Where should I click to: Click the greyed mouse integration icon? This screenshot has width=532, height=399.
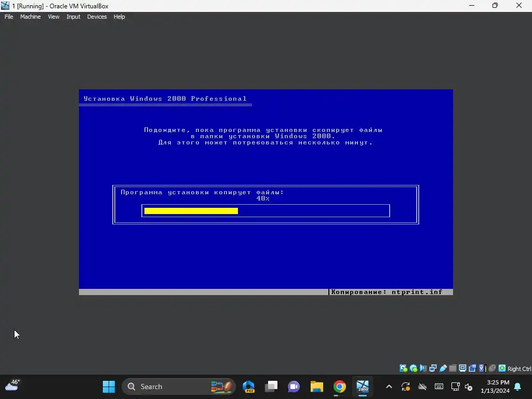pyautogui.click(x=493, y=368)
